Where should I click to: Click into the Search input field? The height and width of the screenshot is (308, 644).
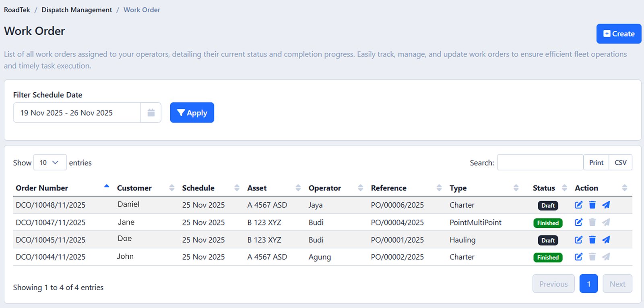pyautogui.click(x=540, y=162)
